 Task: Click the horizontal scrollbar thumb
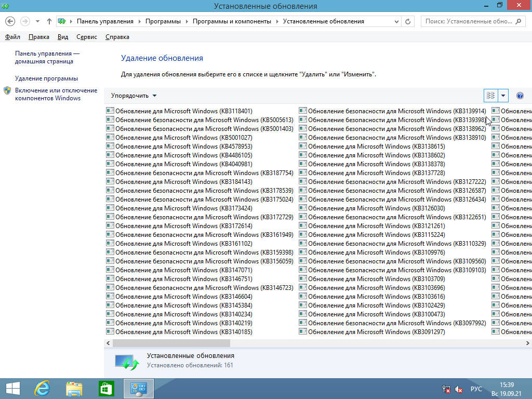click(171, 343)
